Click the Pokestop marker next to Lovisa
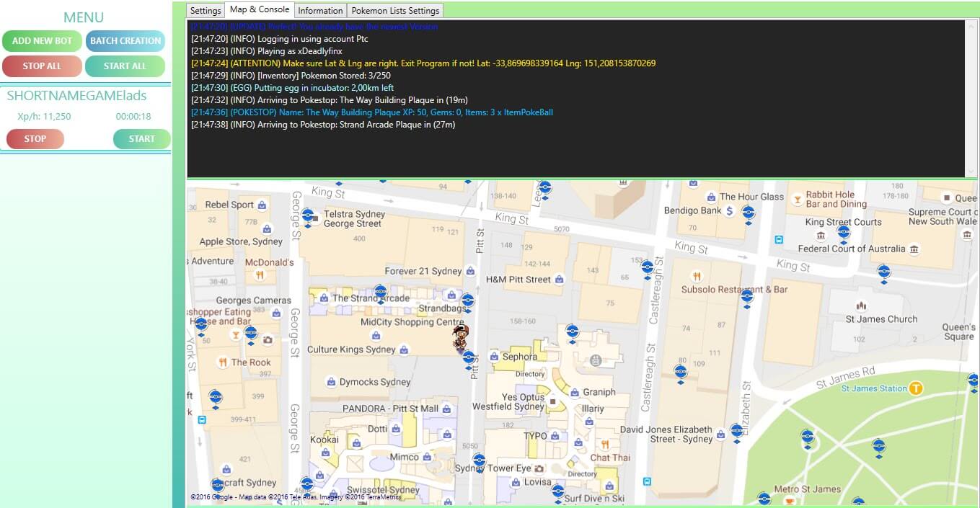980x508 pixels. 557,493
